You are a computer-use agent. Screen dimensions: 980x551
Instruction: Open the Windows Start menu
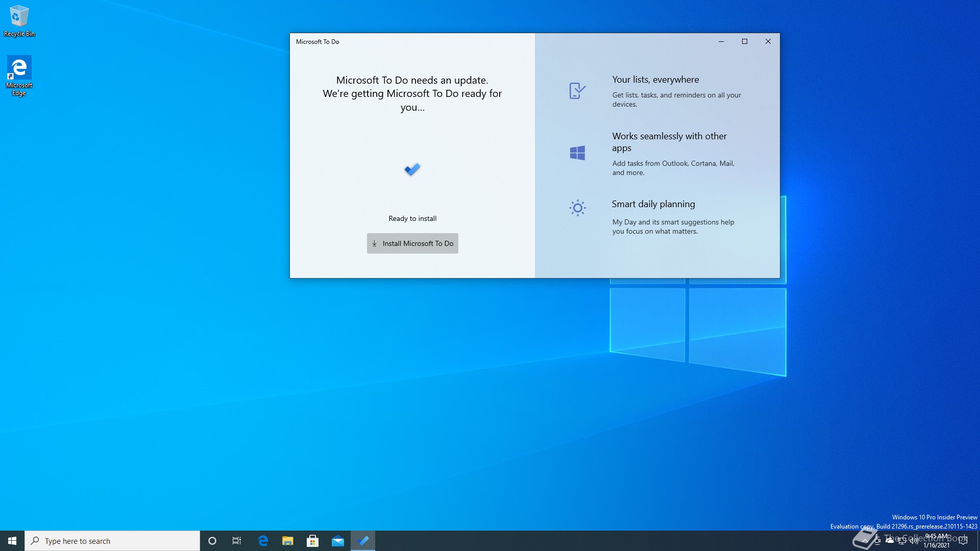click(12, 541)
